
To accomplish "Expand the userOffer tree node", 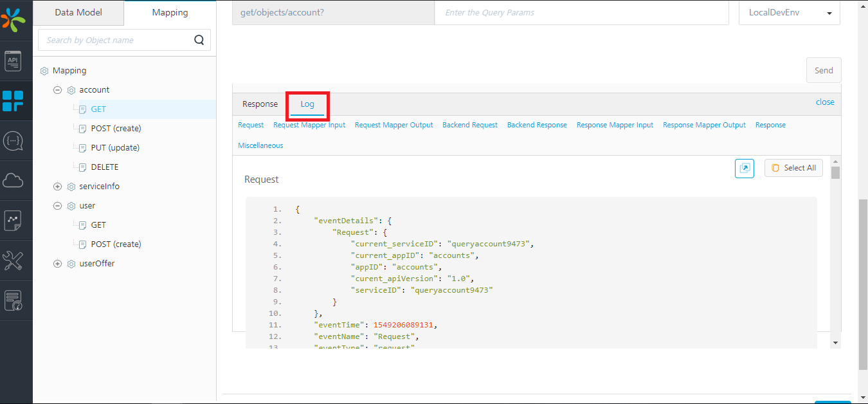I will pyautogui.click(x=57, y=263).
